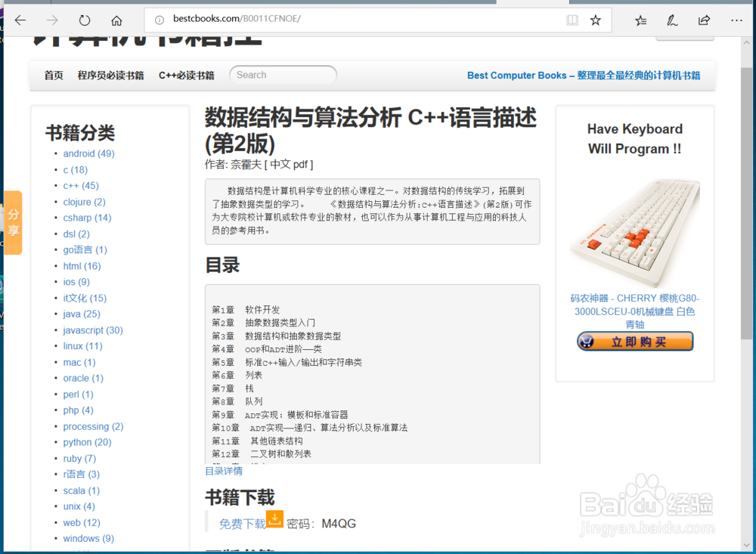
Task: Open the python (20) category link
Action: [x=87, y=442]
